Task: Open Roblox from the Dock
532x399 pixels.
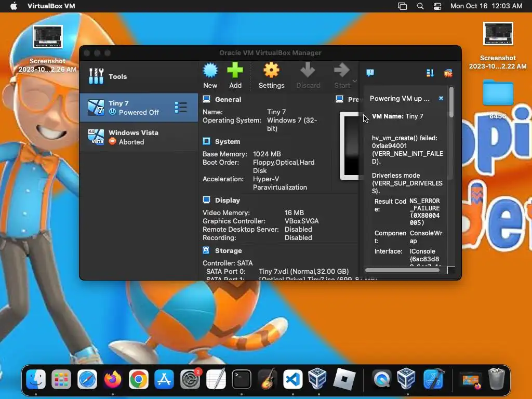Action: tap(344, 379)
